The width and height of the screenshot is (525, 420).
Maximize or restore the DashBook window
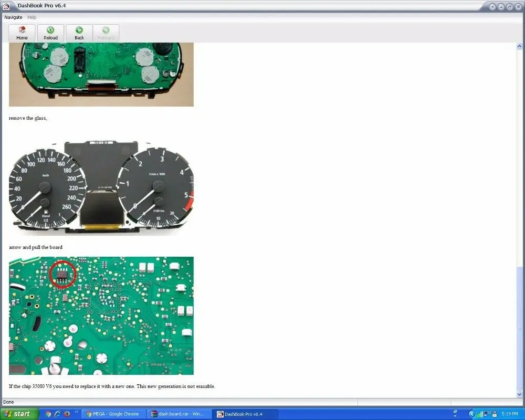tap(510, 6)
